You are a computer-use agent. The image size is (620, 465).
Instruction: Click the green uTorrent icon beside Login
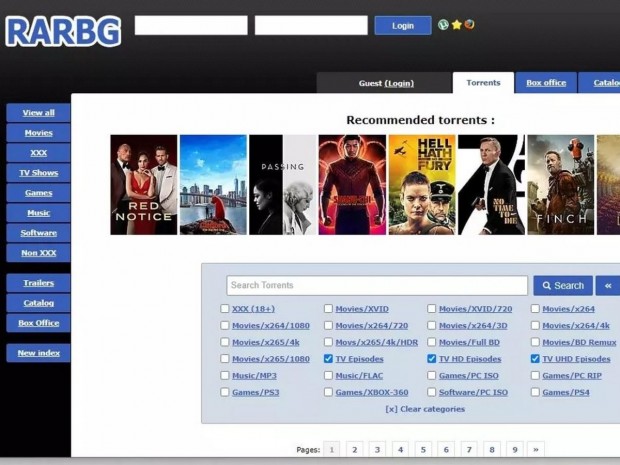[443, 25]
